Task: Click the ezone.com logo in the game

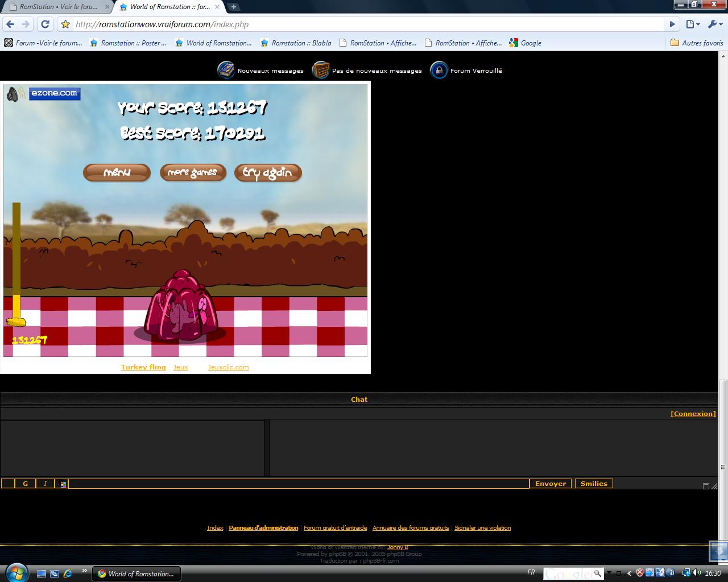Action: (x=55, y=93)
